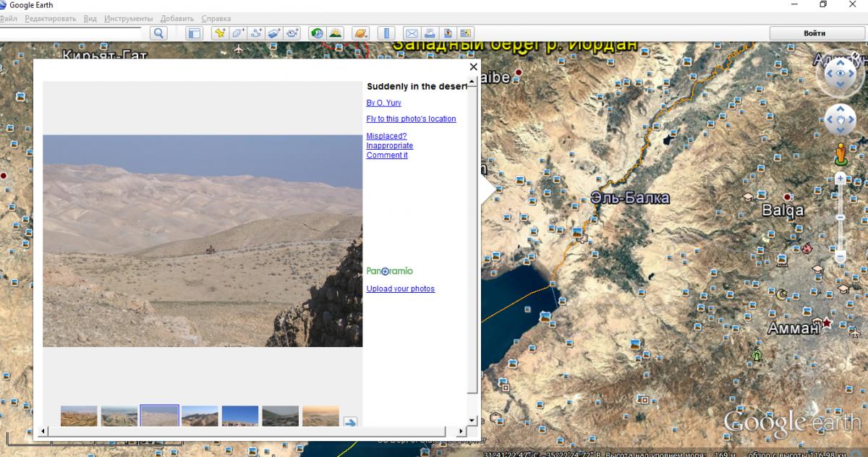Click the Войти sign-in button
Image resolution: width=868 pixels, height=457 pixels.
pos(814,33)
